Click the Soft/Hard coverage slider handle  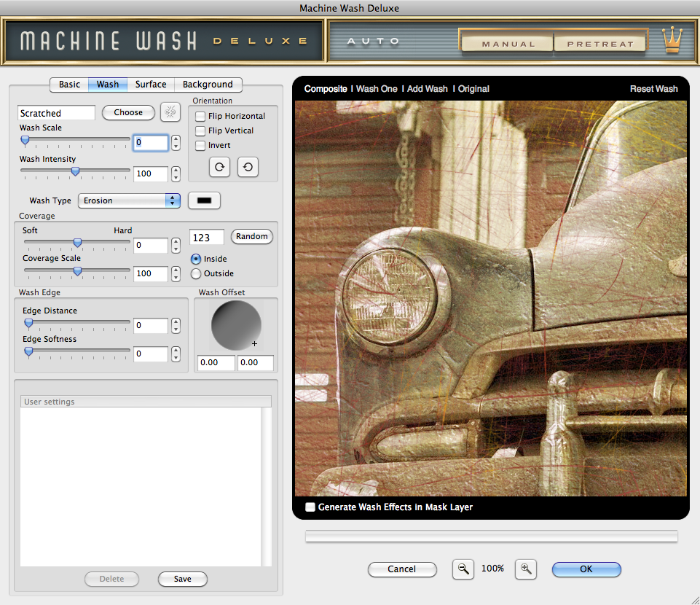coord(77,243)
